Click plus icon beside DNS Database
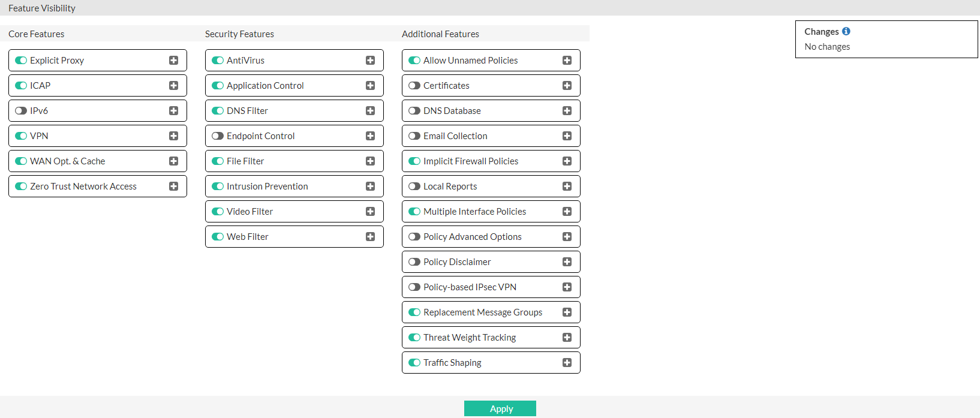 coord(567,110)
